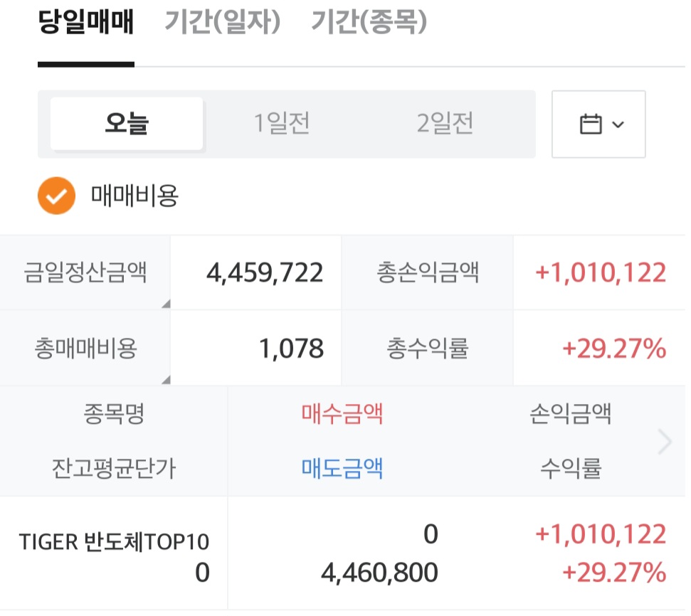Viewport: 691px width, 616px height.
Task: Click the 종목명 column header
Action: pos(114,414)
